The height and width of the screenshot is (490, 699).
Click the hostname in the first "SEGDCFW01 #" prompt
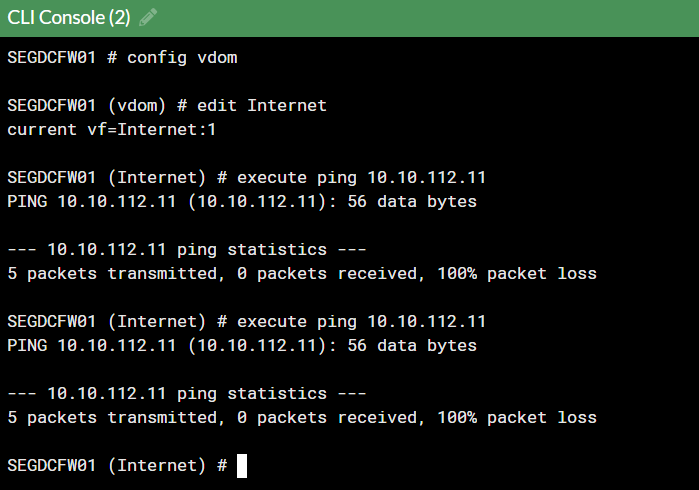(51, 57)
